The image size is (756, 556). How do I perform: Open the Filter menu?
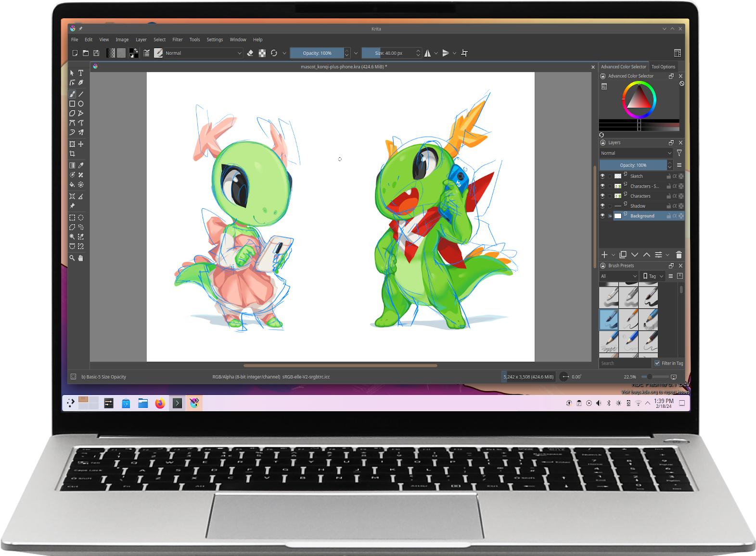[x=178, y=40]
